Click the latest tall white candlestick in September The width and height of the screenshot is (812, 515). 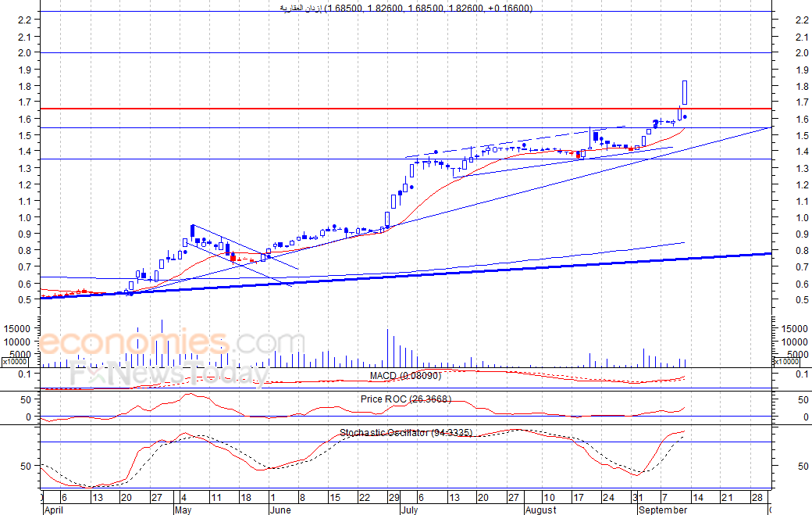click(685, 93)
